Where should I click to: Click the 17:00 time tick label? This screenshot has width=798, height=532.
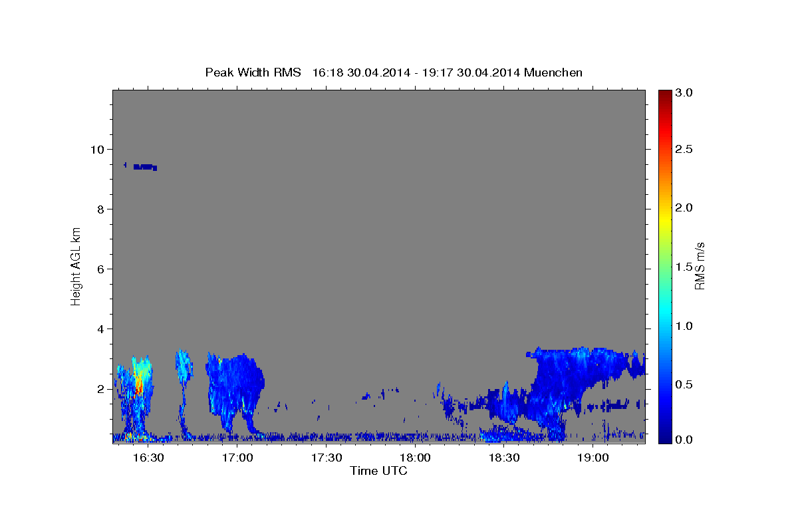pyautogui.click(x=237, y=458)
